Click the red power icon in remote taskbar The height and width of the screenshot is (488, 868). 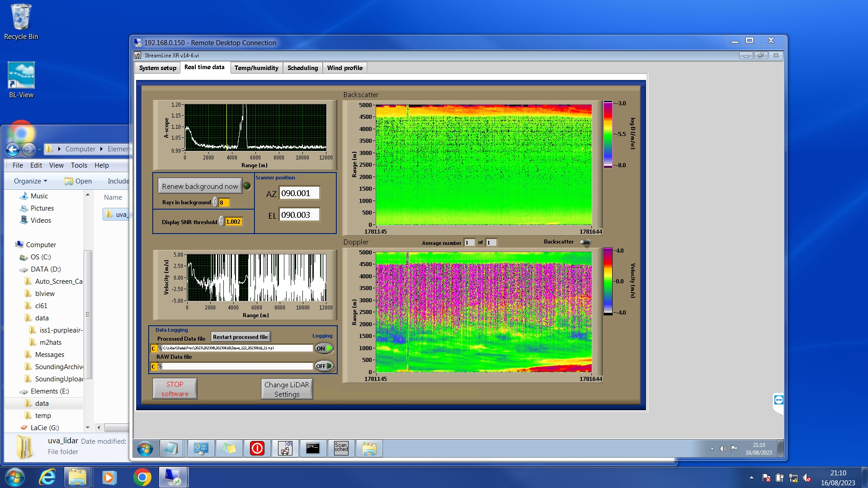[257, 448]
